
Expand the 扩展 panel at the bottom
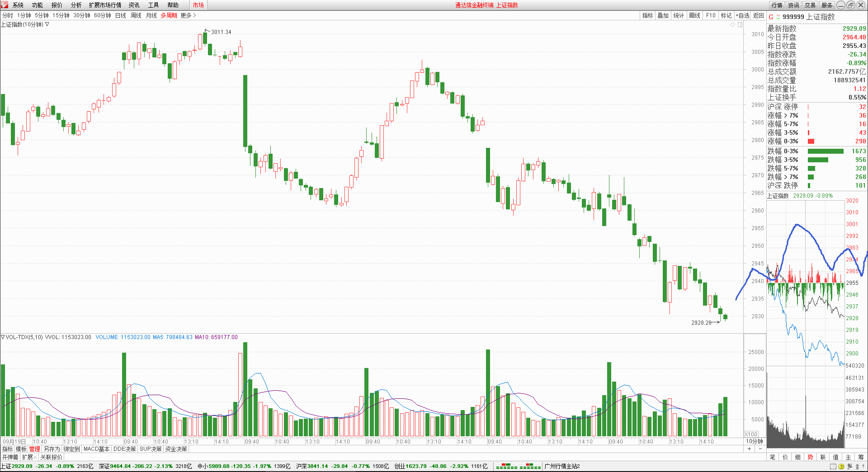pos(29,457)
